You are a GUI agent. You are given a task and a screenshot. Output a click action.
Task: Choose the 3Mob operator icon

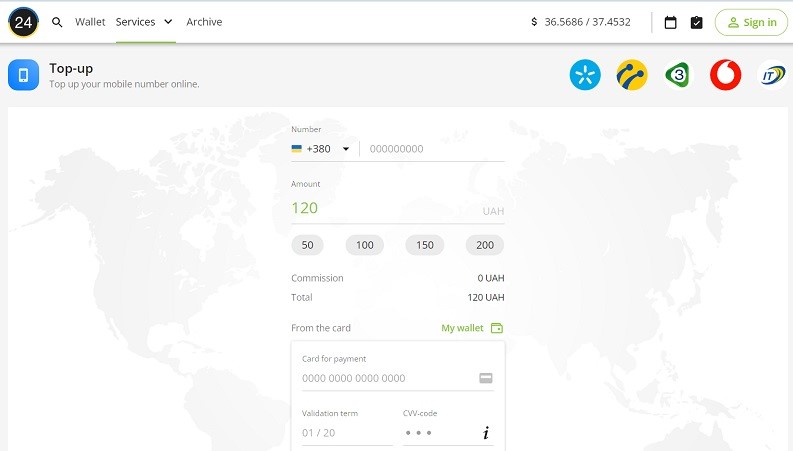point(678,75)
